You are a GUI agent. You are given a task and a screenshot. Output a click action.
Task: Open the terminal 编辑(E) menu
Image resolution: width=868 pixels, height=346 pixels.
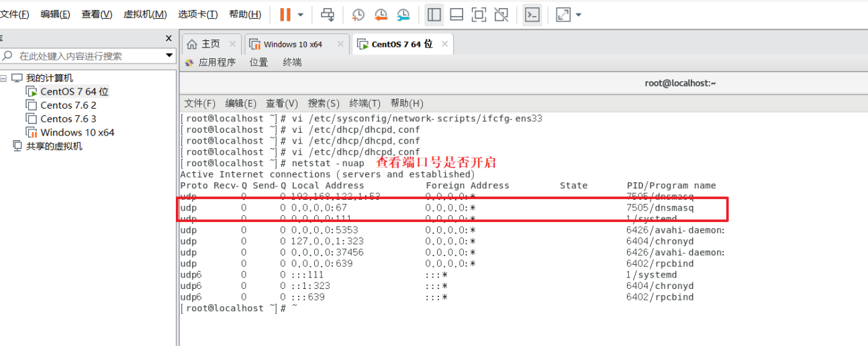(x=240, y=103)
